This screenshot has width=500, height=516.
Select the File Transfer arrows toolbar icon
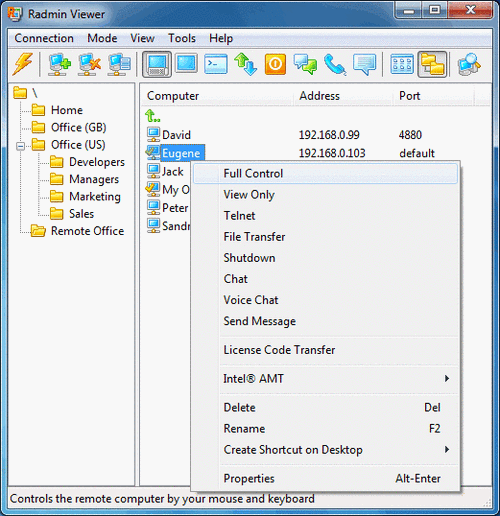(245, 64)
